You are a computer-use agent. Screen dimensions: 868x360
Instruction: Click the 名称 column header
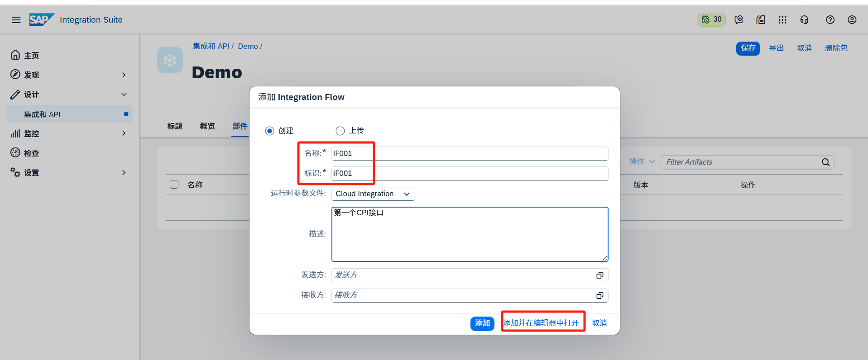pos(195,185)
